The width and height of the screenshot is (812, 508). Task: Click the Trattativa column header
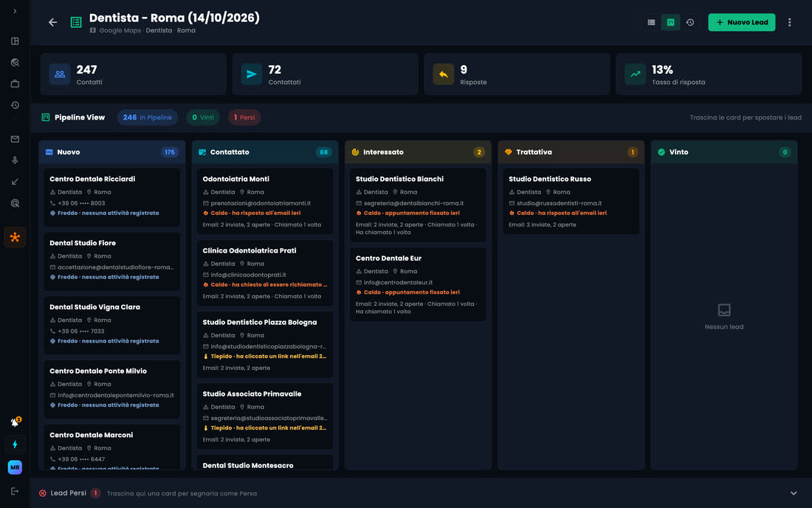pyautogui.click(x=571, y=152)
